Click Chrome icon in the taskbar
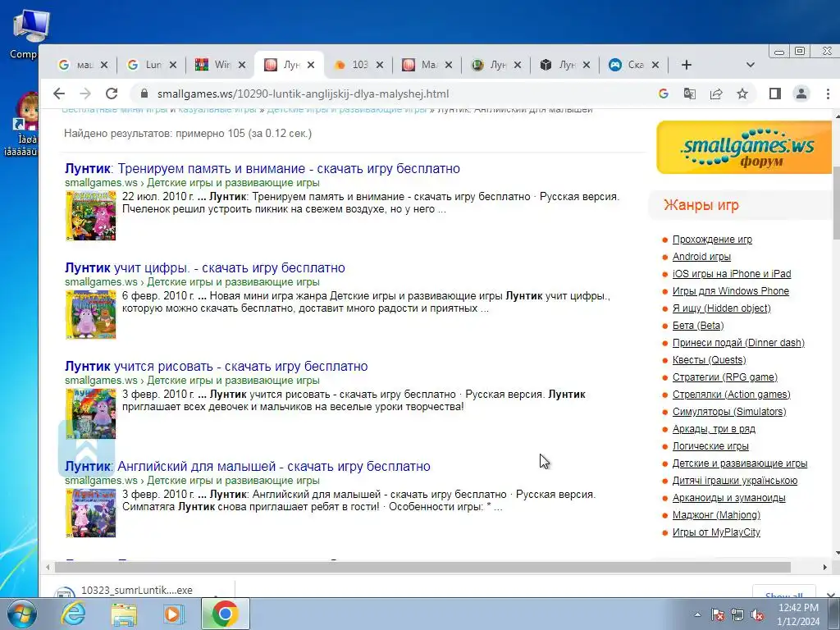The width and height of the screenshot is (840, 630). [225, 614]
